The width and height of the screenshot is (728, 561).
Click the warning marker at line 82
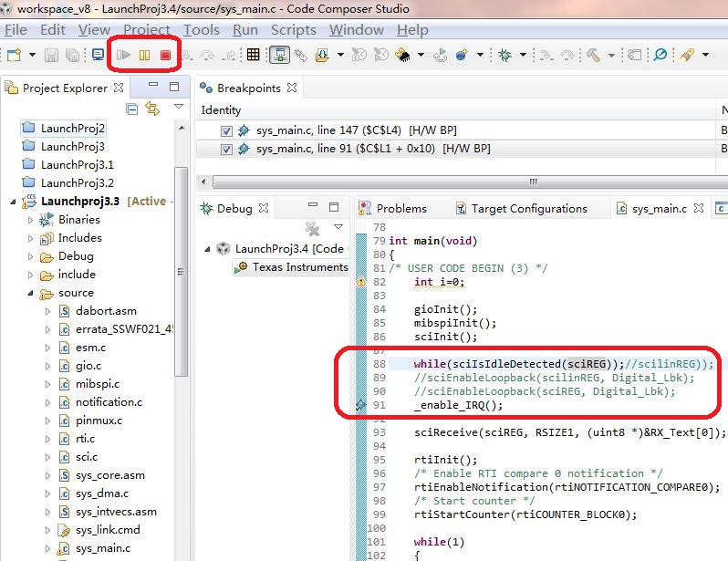tap(360, 282)
